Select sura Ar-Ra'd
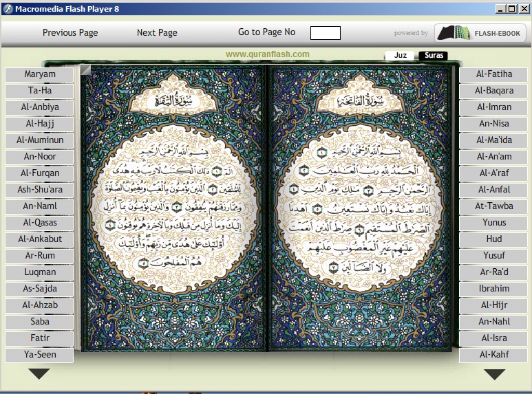This screenshot has height=394, width=532. 493,272
